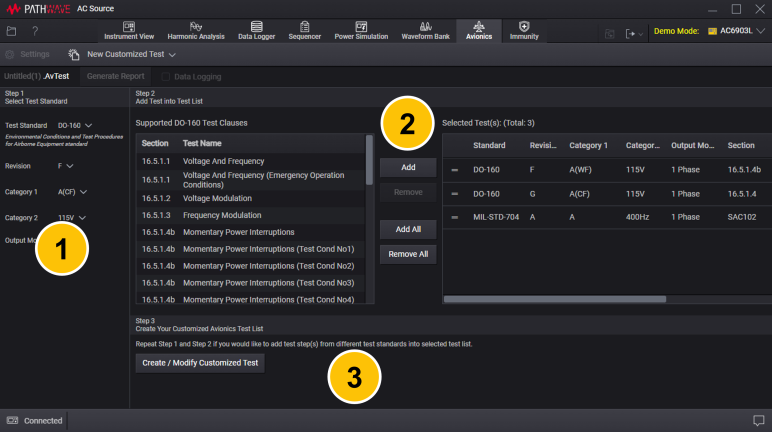Click the Add button
772x432 pixels.
408,167
